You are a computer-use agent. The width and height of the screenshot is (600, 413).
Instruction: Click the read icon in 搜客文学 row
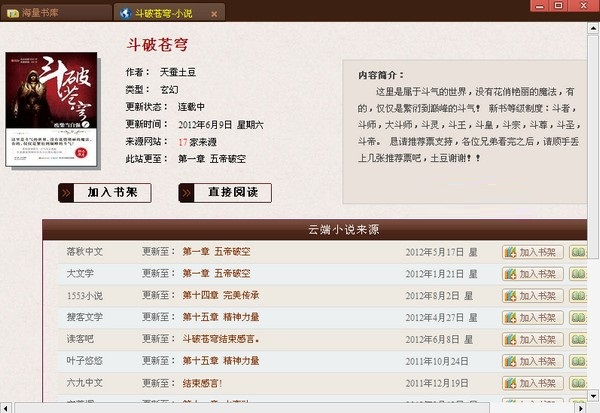click(578, 318)
